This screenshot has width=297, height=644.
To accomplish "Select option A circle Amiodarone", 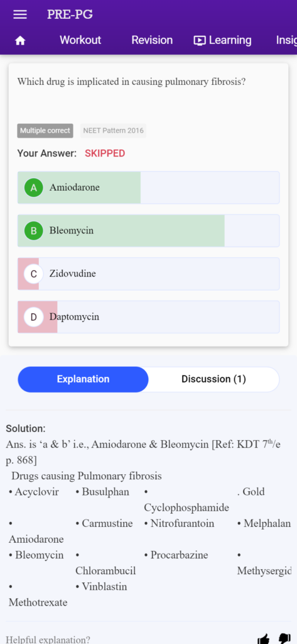I will [34, 187].
